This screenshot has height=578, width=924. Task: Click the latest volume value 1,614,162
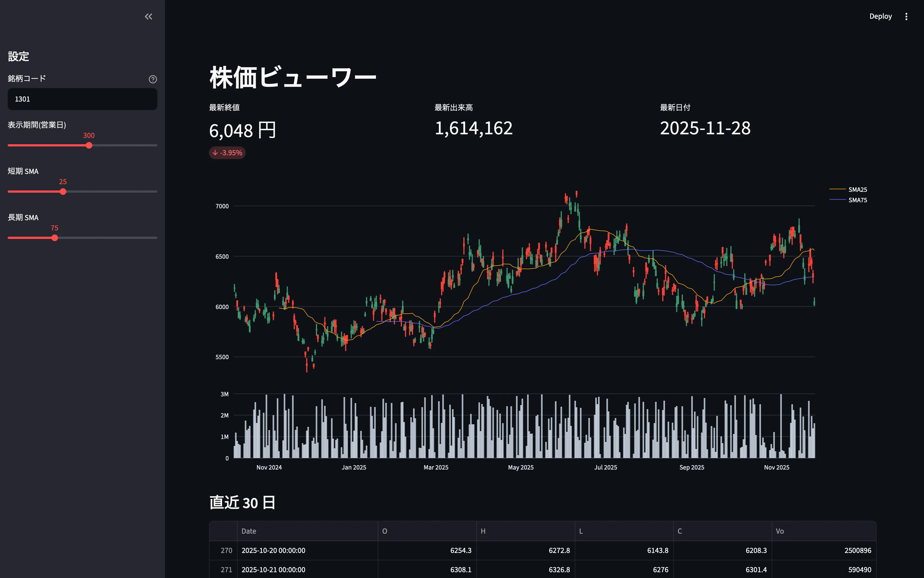click(x=474, y=128)
